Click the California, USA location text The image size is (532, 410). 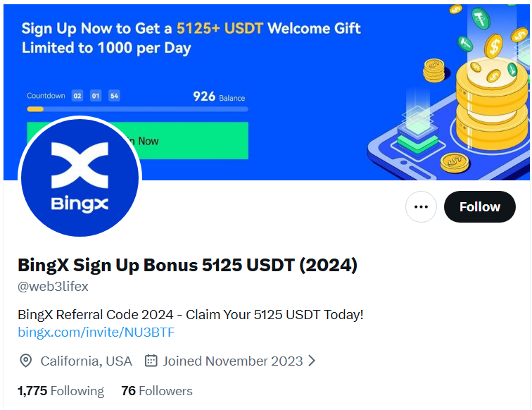(x=86, y=361)
